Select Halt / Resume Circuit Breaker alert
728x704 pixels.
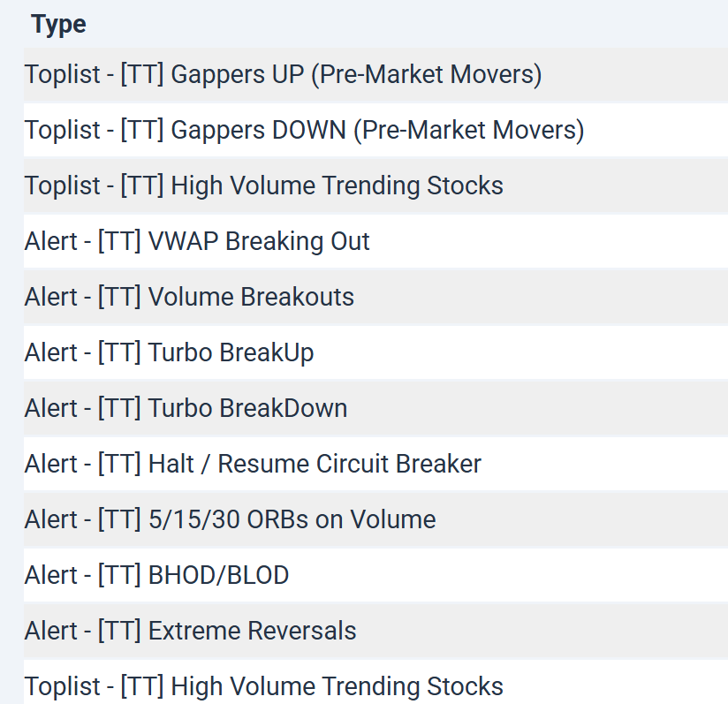[x=253, y=464]
